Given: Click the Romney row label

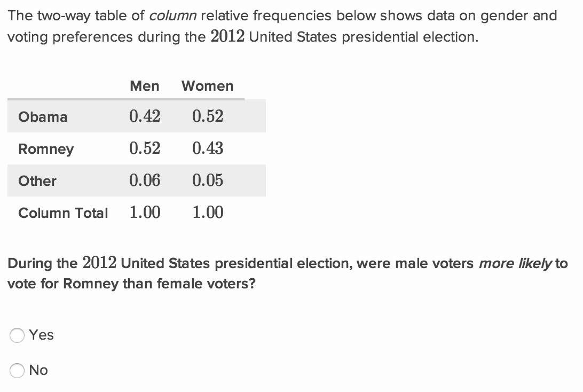Looking at the screenshot, I should point(46,149).
